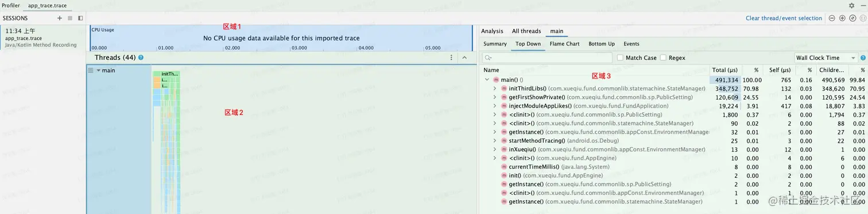This screenshot has height=214, width=868.
Task: Switch to All threads tab
Action: click(526, 31)
